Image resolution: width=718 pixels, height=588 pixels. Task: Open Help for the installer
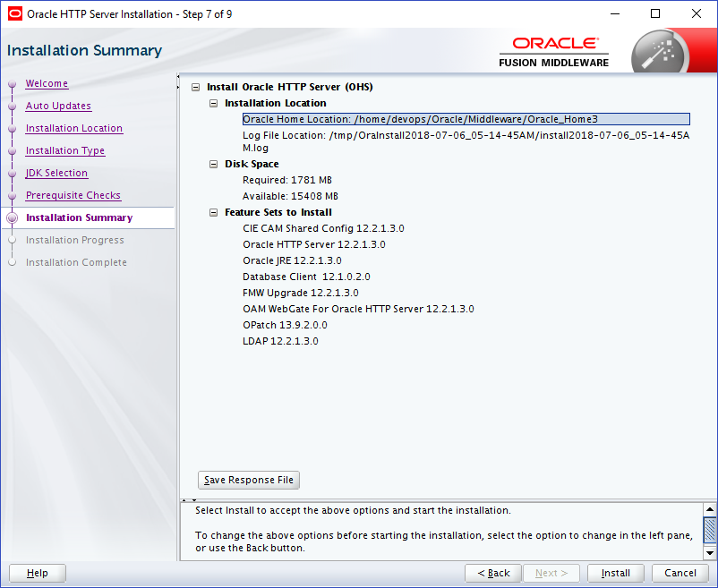38,573
